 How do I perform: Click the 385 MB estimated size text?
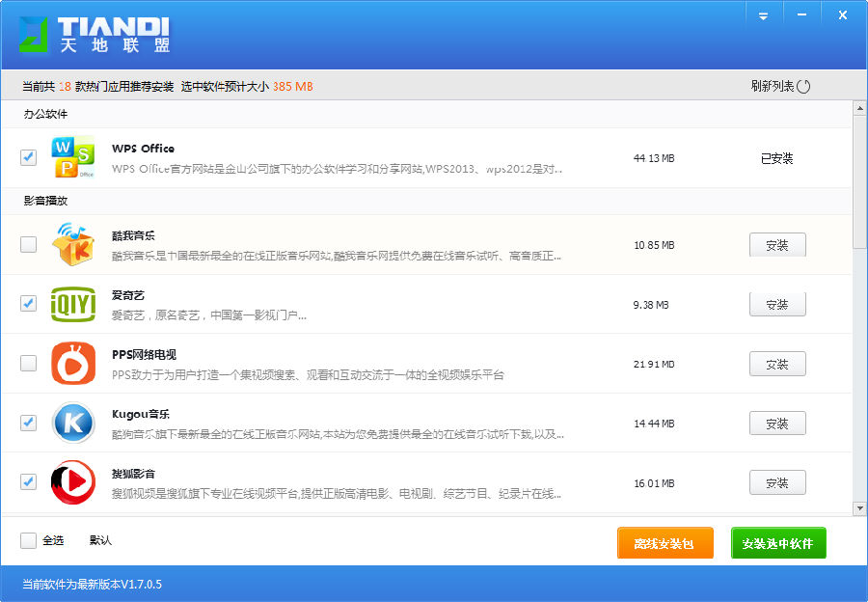[293, 87]
